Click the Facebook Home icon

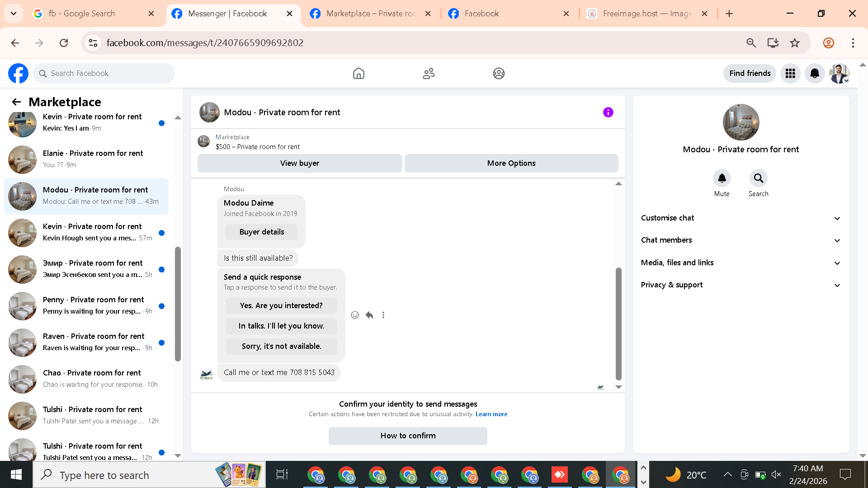pyautogui.click(x=359, y=73)
